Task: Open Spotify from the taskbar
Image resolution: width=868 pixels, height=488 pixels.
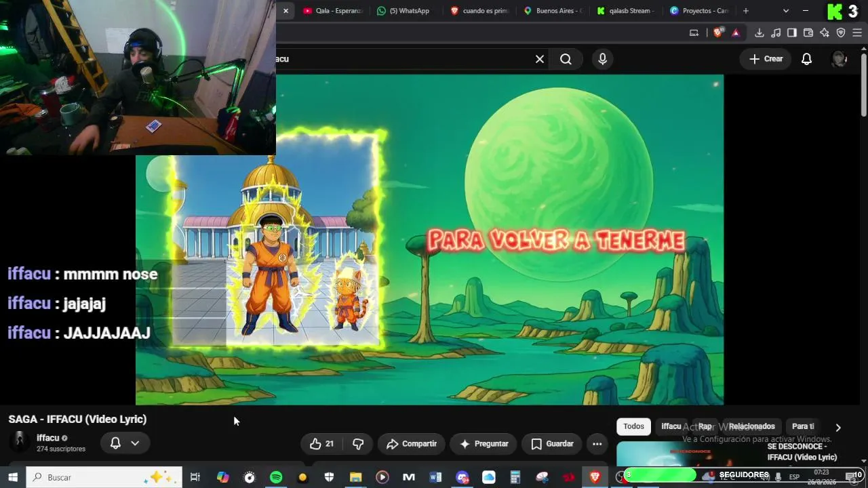Action: (276, 477)
